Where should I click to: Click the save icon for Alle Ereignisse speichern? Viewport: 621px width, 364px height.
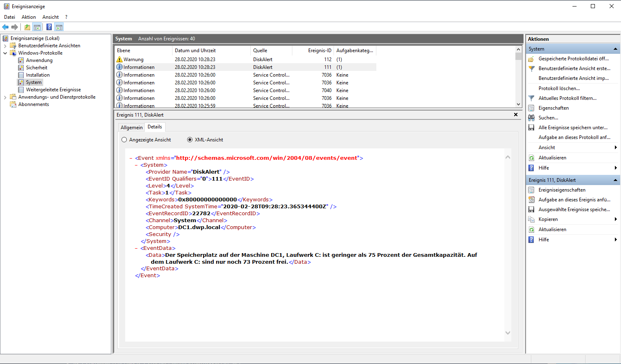point(531,128)
